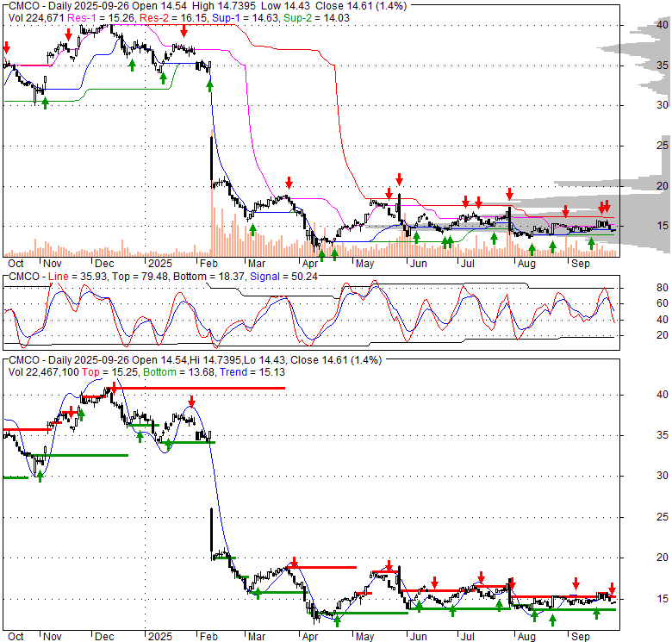Click the 20 level on oscillator axis
Screen dimensions: 672x642
coord(663,335)
